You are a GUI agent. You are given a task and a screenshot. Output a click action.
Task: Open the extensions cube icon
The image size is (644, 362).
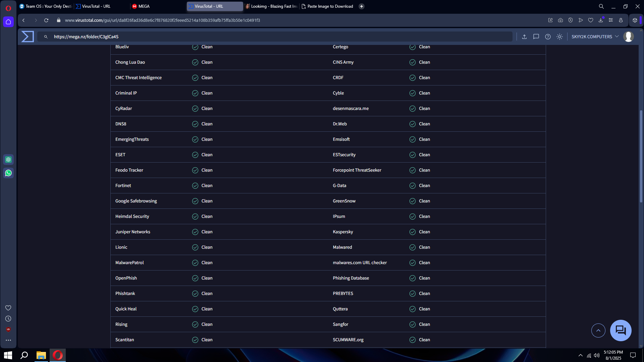[635, 20]
